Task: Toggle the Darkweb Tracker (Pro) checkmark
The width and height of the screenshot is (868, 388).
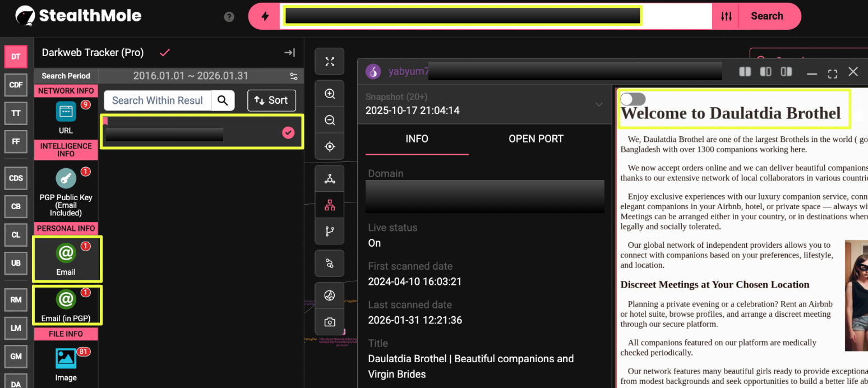Action: click(x=165, y=53)
